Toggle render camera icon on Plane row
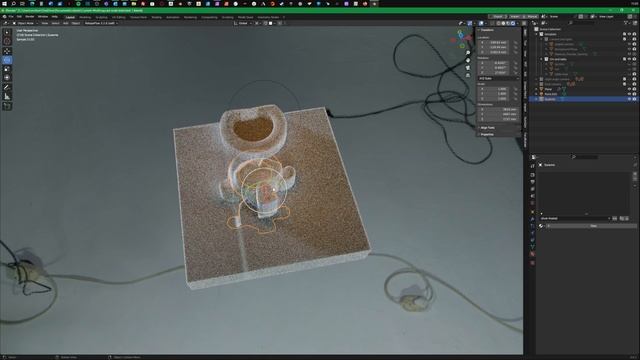The width and height of the screenshot is (640, 360). tap(634, 89)
